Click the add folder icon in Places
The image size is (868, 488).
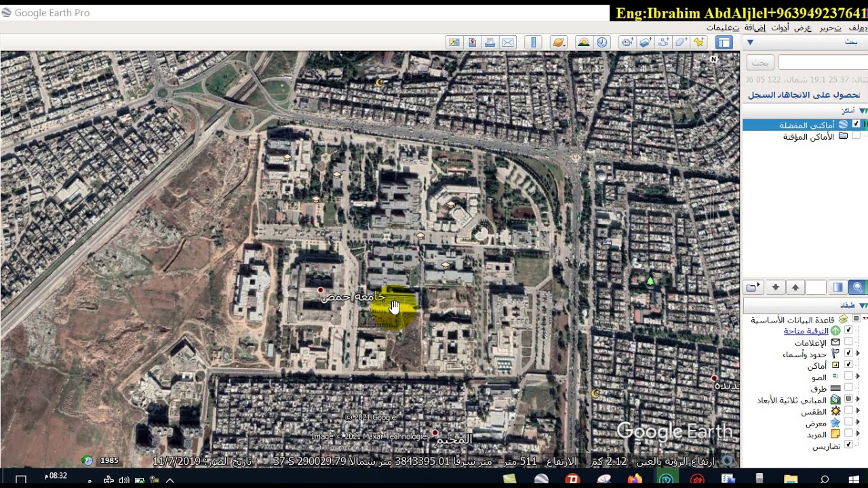[753, 287]
